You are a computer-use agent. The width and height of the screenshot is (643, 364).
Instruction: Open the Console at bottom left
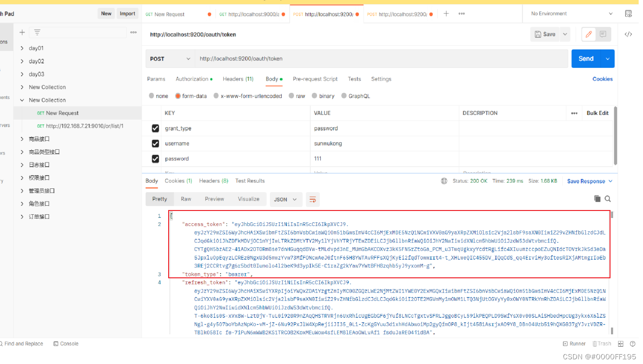tap(65, 343)
